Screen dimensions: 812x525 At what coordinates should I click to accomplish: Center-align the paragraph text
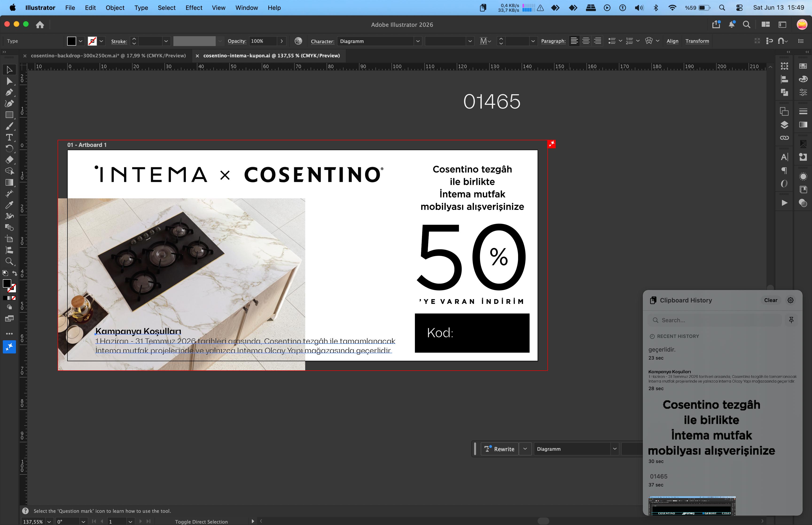586,41
